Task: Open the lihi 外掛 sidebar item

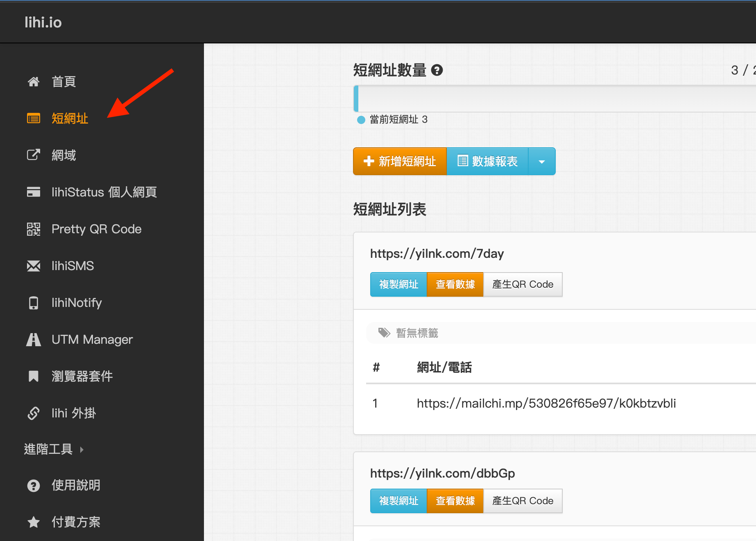Action: [x=74, y=413]
